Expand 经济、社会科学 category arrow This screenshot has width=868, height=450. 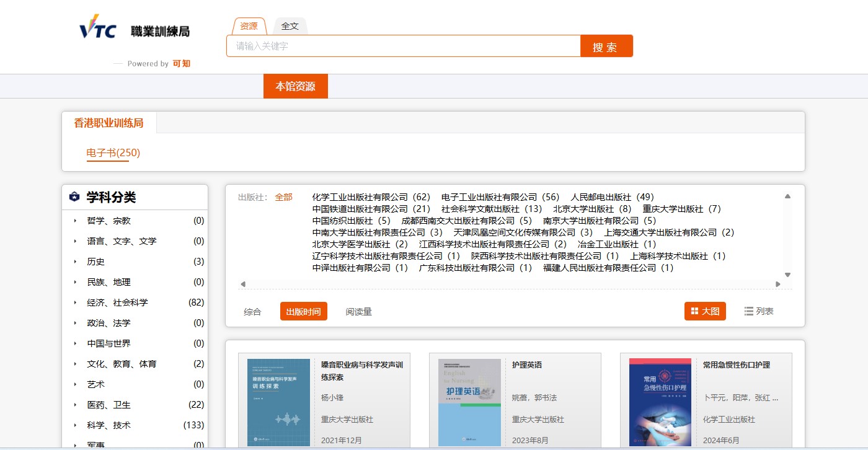75,302
